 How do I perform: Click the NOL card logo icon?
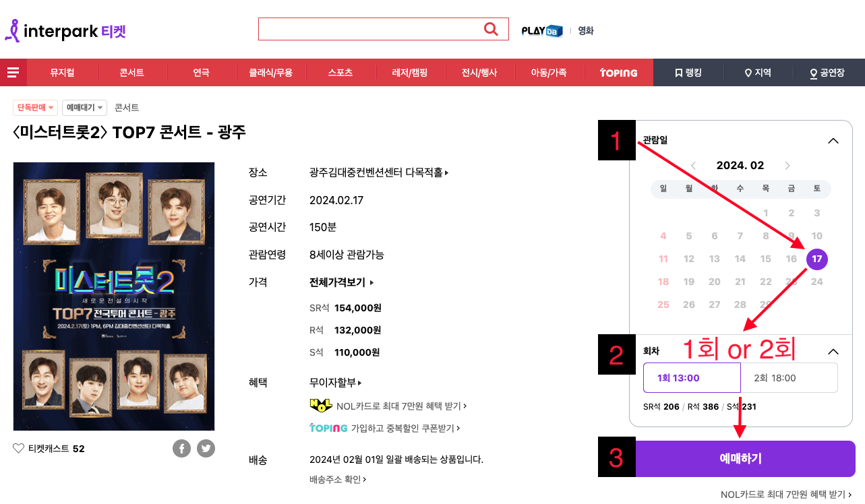coord(321,406)
